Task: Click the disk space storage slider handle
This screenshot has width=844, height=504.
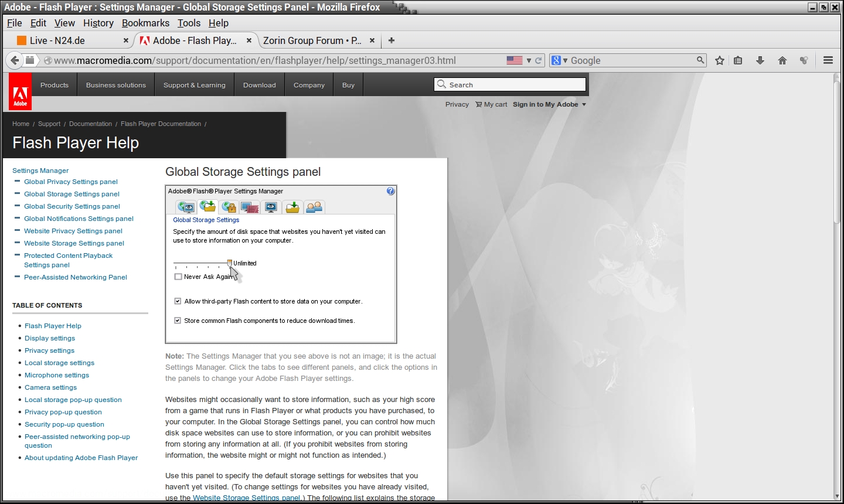Action: [x=230, y=263]
